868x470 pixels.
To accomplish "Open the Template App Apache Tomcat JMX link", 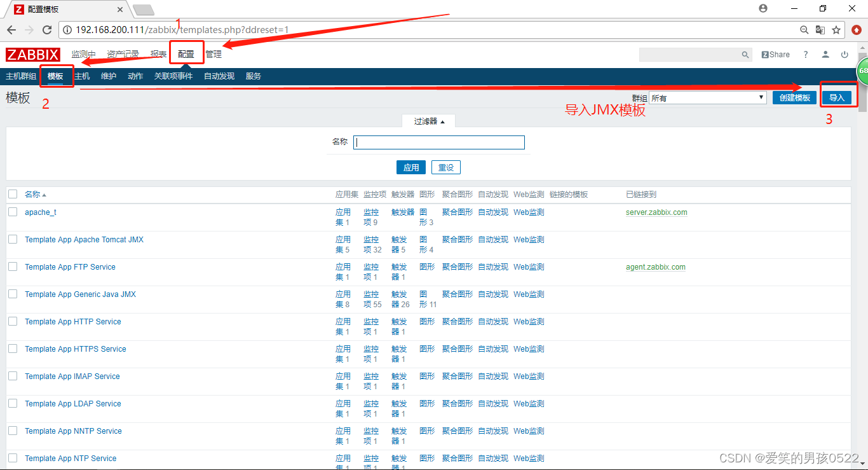I will click(x=83, y=239).
